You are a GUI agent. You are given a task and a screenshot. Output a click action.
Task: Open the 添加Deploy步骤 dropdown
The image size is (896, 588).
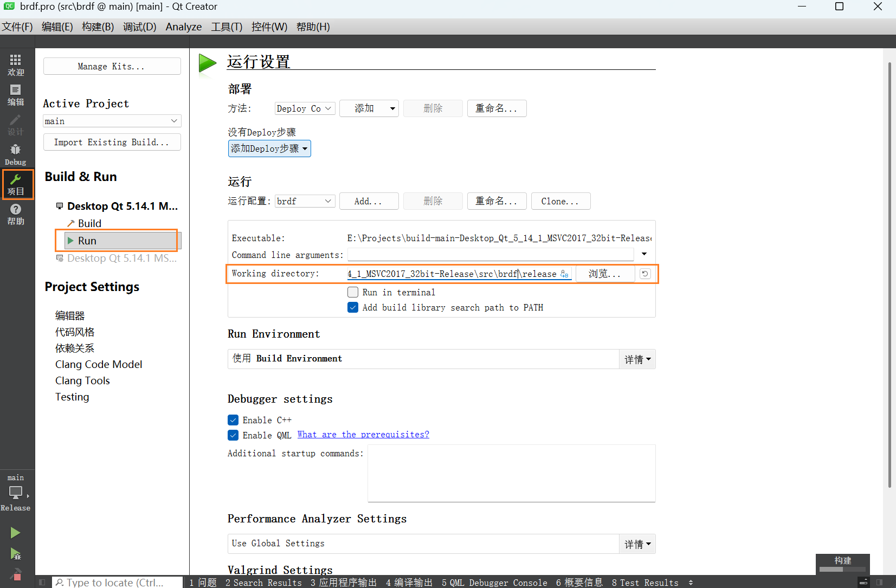[x=269, y=148]
